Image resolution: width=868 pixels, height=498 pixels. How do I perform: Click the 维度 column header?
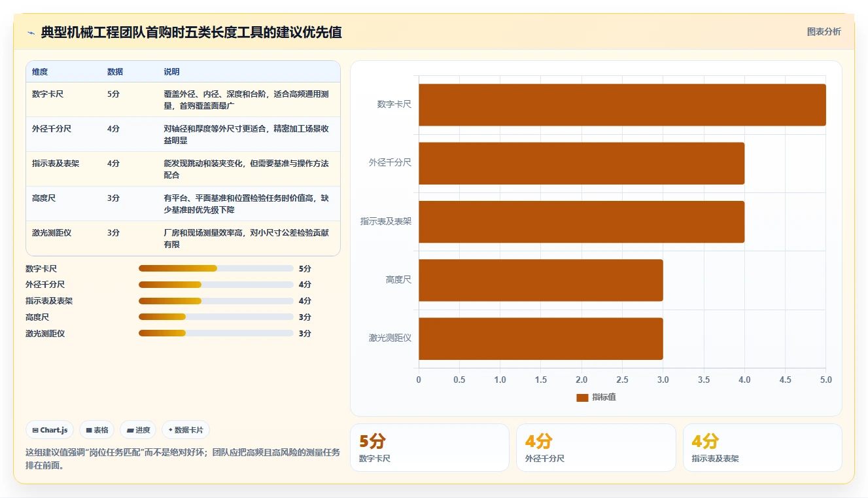point(40,72)
